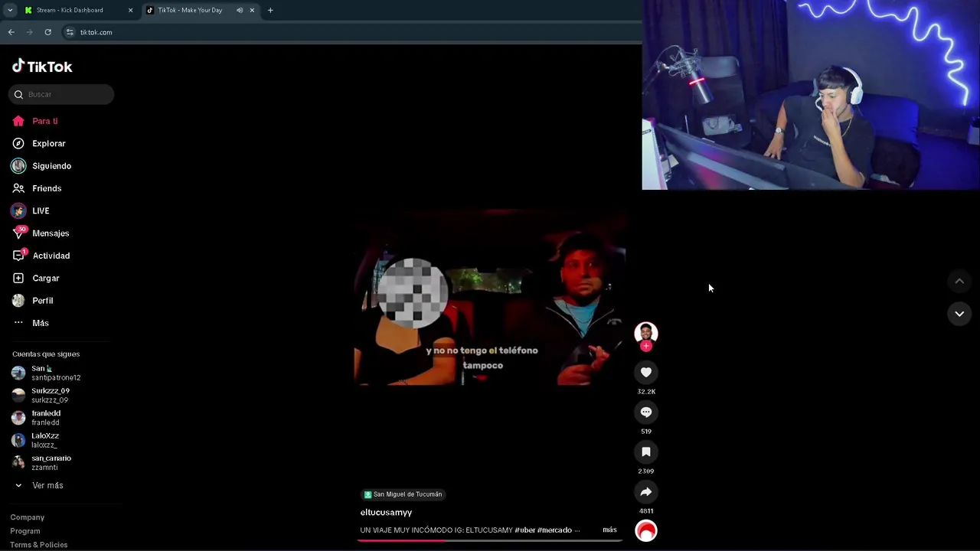Go back in browser history
980x551 pixels.
(11, 32)
